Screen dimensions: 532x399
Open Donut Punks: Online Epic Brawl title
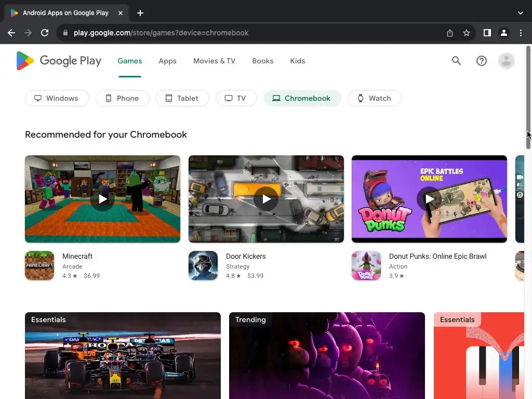pos(437,256)
